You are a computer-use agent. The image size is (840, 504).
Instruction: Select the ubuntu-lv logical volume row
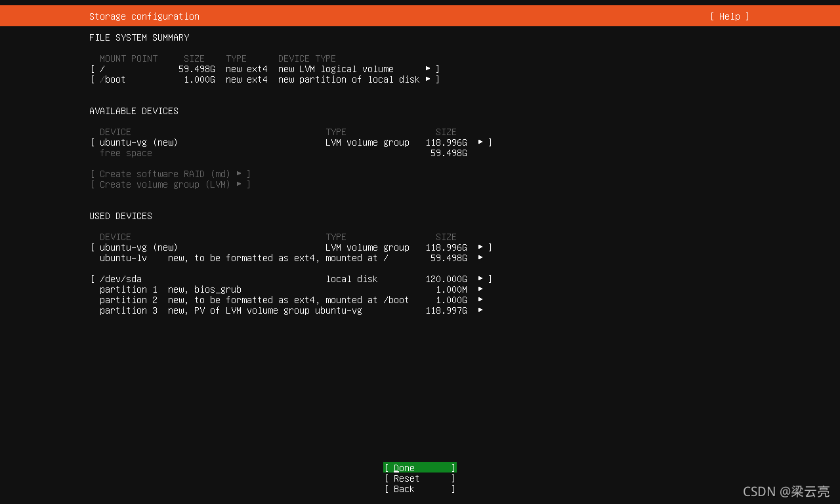(x=291, y=258)
